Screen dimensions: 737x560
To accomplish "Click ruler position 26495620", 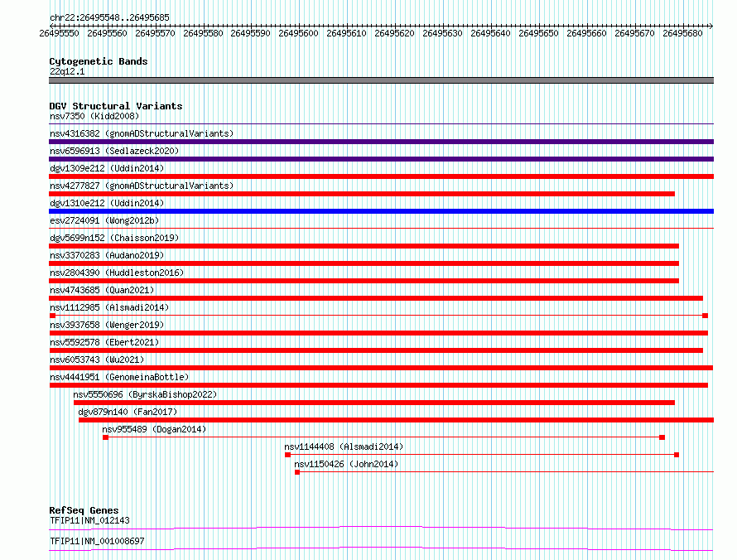I will click(x=394, y=33).
